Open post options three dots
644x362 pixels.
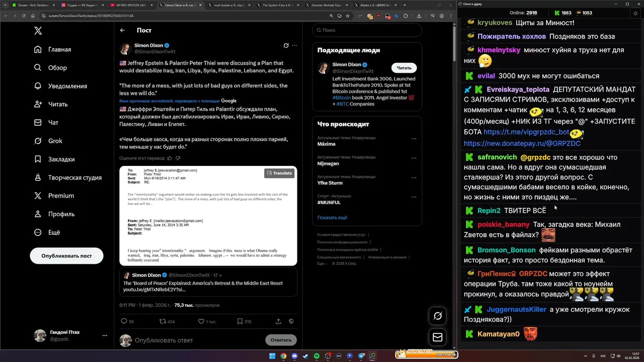(294, 45)
